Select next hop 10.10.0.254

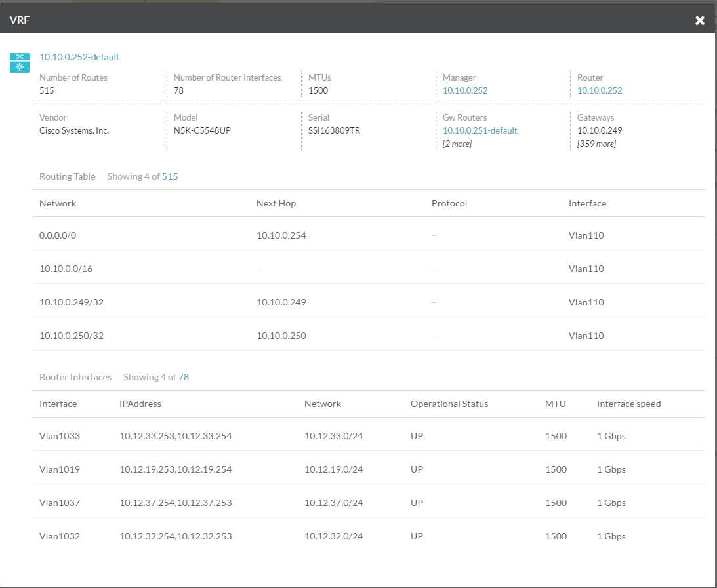pos(281,235)
